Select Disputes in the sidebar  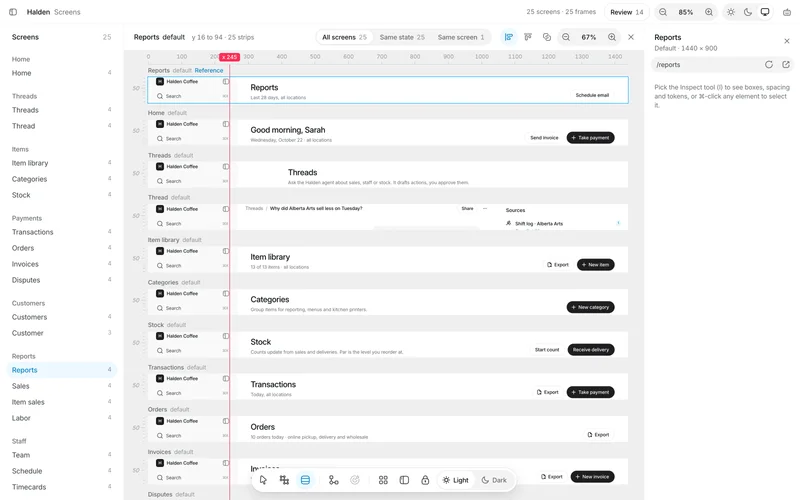click(61, 280)
